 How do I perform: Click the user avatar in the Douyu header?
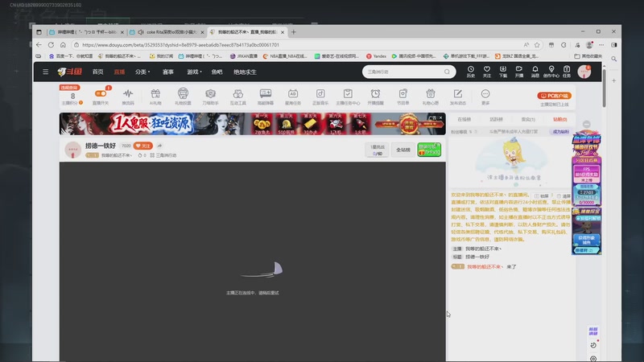(584, 72)
